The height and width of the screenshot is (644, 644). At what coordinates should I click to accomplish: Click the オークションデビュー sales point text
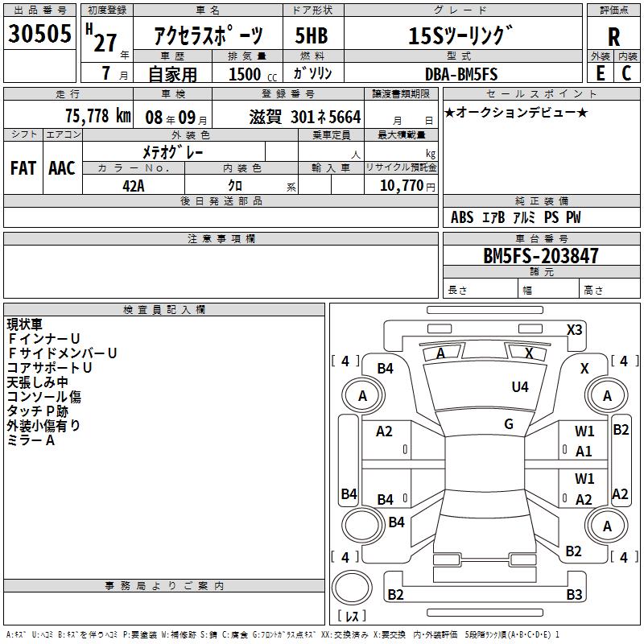click(516, 112)
